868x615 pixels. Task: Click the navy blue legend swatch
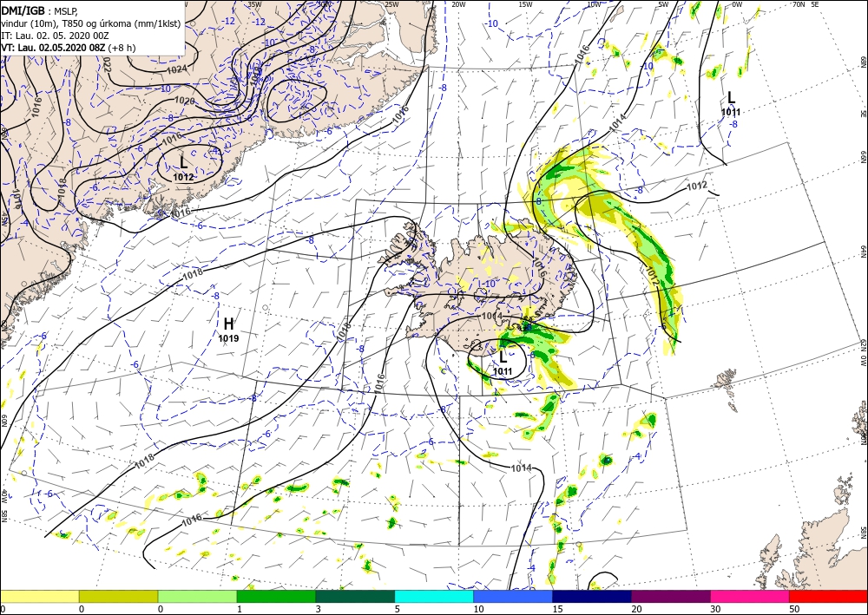592,596
